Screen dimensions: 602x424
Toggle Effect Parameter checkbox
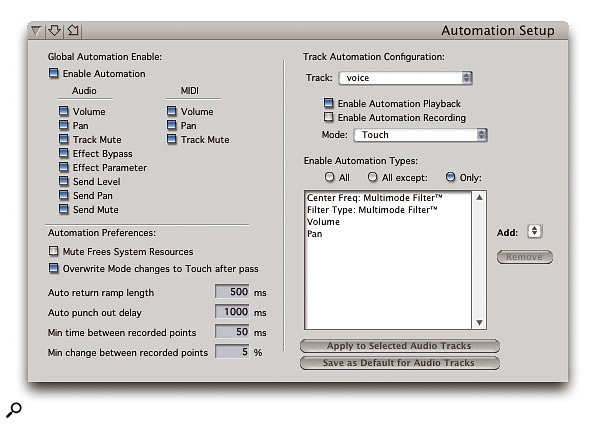(x=63, y=167)
